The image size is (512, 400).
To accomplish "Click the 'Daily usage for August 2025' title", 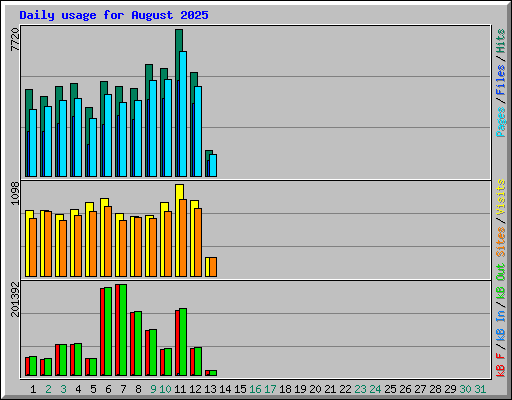I will click(x=114, y=15).
